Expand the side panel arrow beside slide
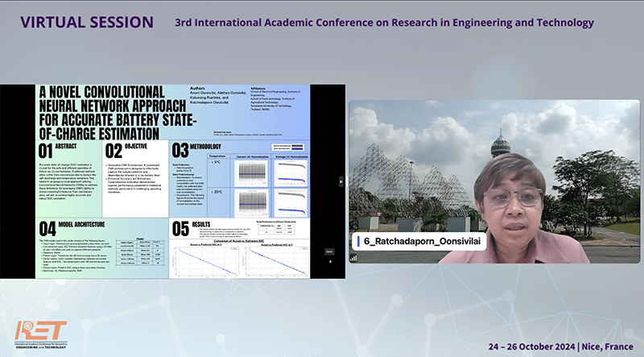 [x=341, y=181]
